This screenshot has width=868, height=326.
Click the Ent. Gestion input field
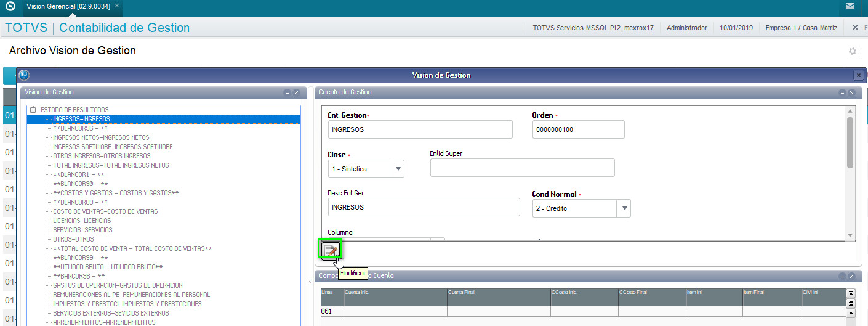pos(420,129)
